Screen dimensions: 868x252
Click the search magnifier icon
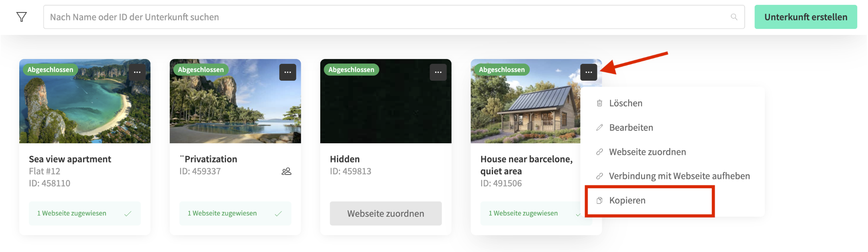734,17
